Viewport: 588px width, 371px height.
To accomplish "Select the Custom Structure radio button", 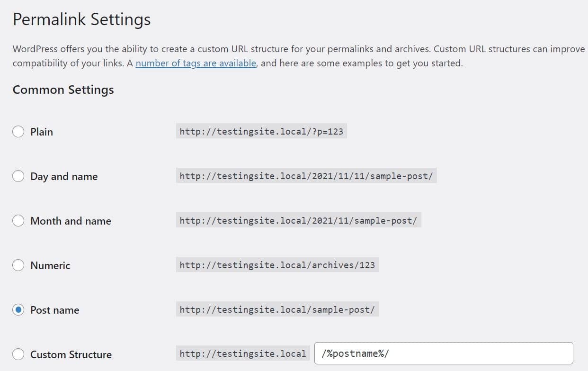I will pyautogui.click(x=18, y=354).
